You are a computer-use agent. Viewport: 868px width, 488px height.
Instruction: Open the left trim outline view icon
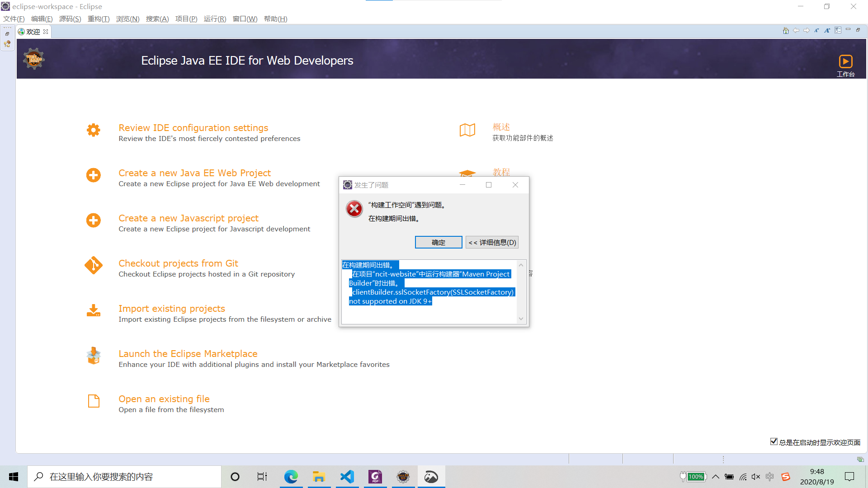coord(7,44)
